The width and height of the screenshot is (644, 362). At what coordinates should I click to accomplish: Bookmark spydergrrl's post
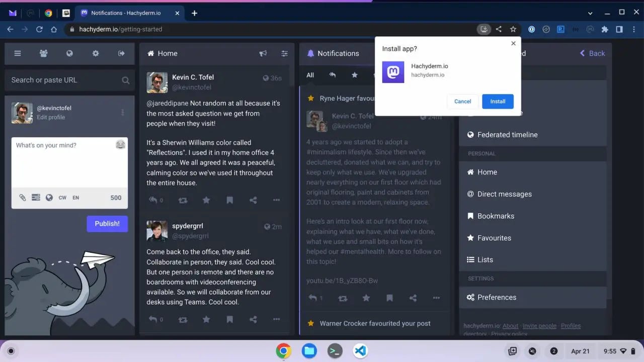coord(230,319)
